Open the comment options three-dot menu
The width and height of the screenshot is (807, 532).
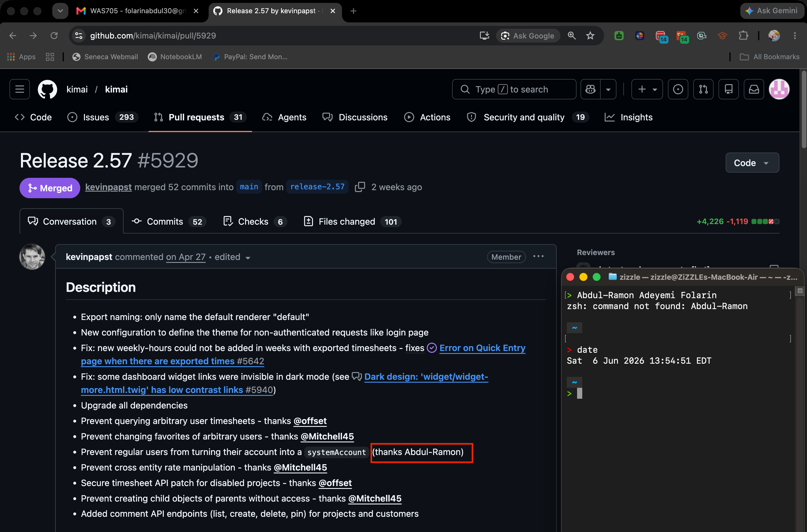tap(538, 257)
